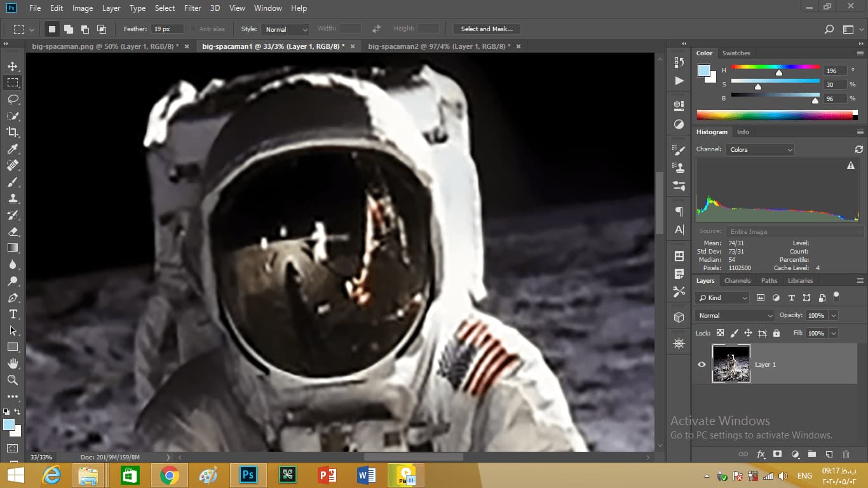Select the Zoom tool

(x=13, y=380)
